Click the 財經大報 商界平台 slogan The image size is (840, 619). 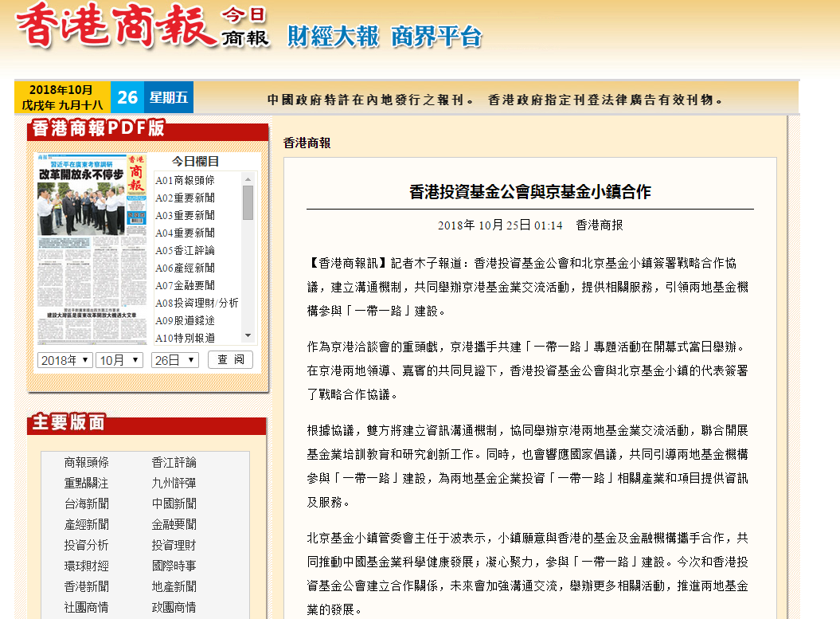click(x=385, y=37)
